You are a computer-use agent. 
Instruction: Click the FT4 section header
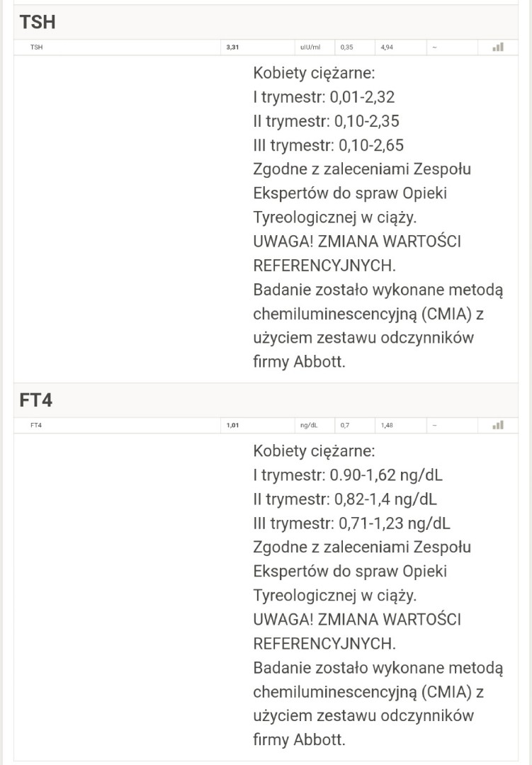click(36, 400)
